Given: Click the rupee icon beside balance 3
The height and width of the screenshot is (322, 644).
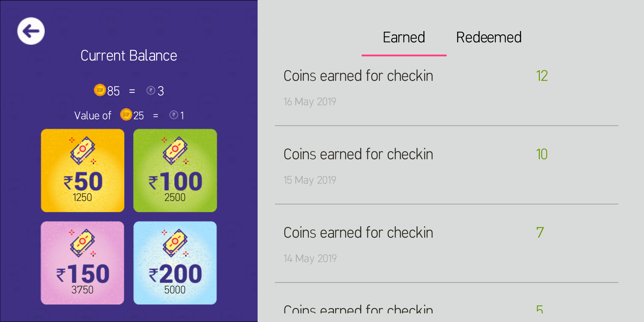Looking at the screenshot, I should (151, 90).
